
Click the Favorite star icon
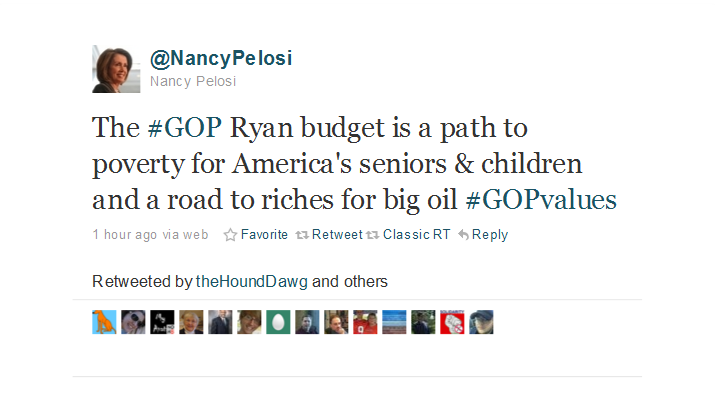coord(230,235)
